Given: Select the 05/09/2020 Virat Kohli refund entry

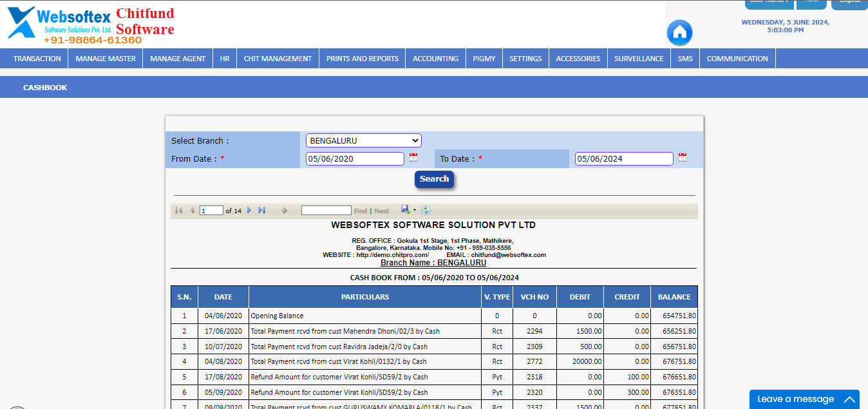Looking at the screenshot, I should (339, 392).
